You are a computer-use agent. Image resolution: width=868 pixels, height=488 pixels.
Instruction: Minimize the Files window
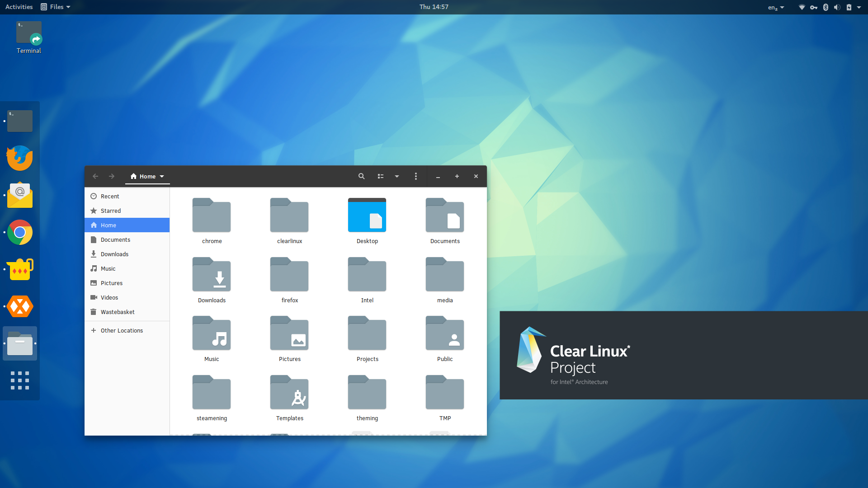(438, 177)
